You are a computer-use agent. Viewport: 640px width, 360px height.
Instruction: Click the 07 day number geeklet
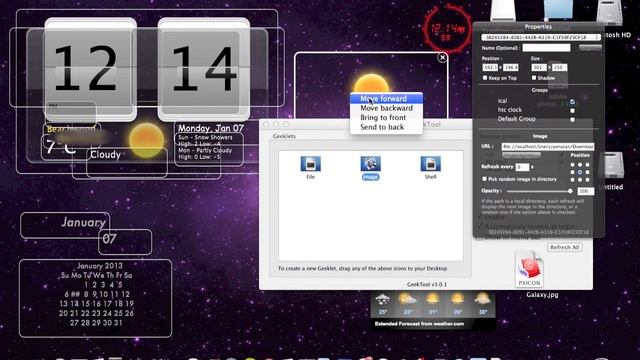109,239
